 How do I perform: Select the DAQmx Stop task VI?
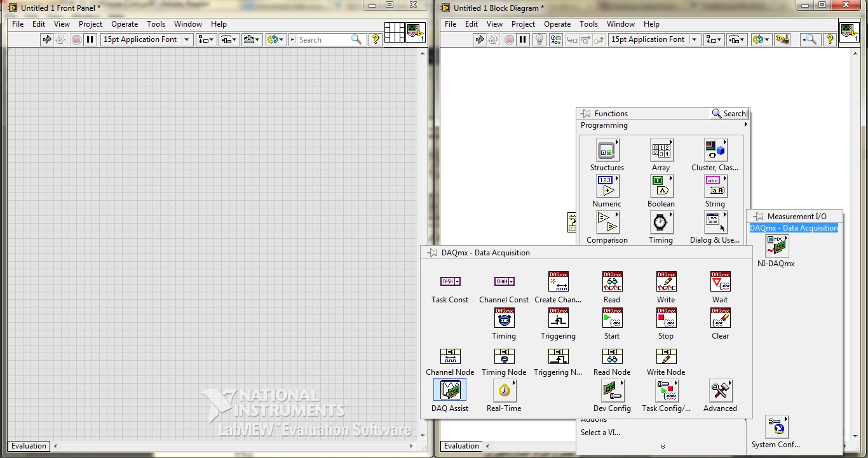[x=667, y=318]
